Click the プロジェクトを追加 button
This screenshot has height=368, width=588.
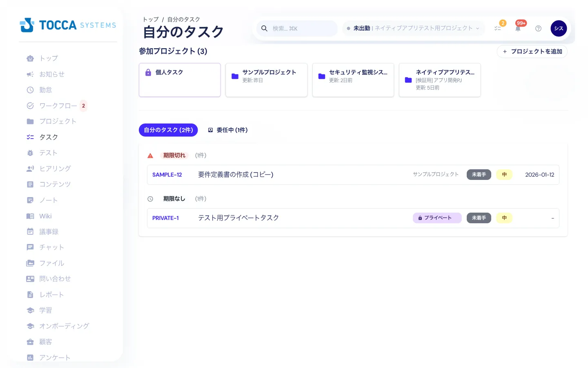pos(532,52)
